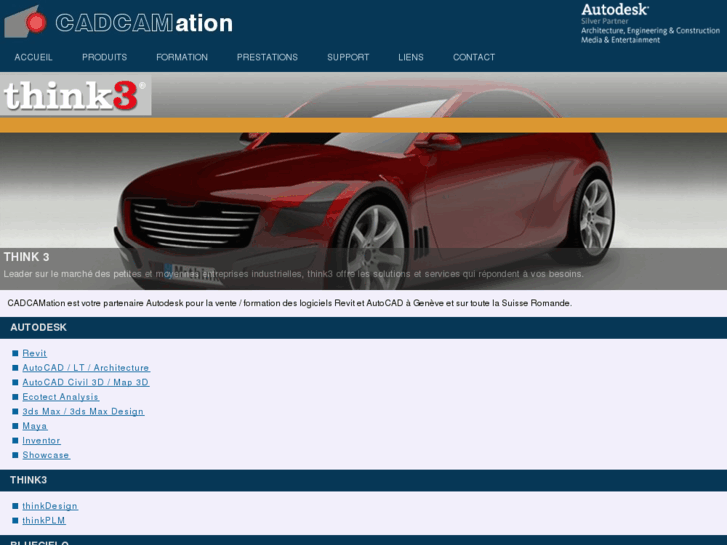Follow the thinkDesign link

pyautogui.click(x=50, y=506)
